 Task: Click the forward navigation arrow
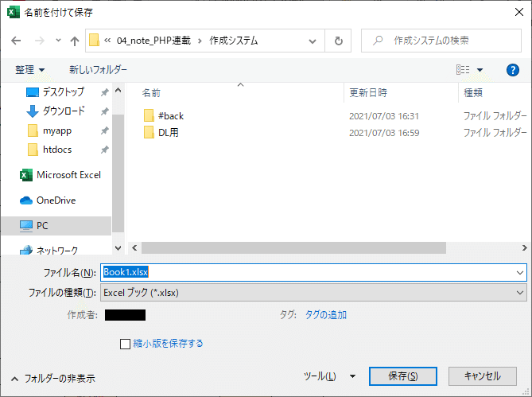click(40, 41)
